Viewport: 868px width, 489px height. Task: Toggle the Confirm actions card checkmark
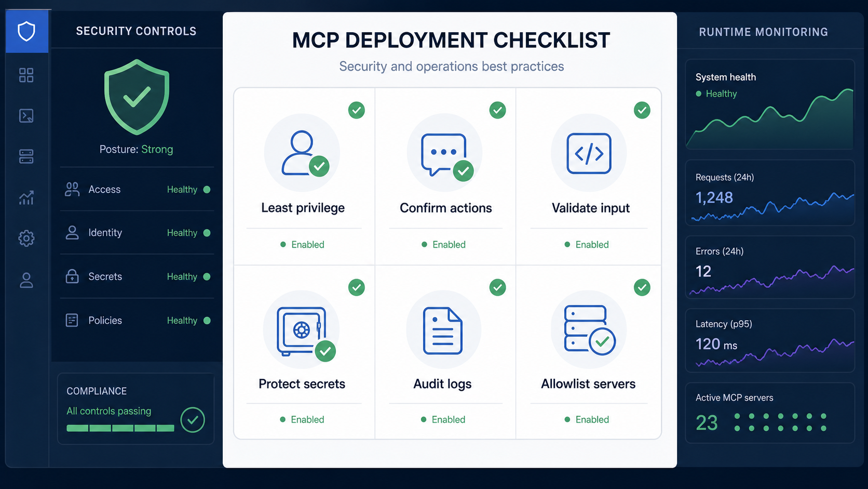click(498, 110)
